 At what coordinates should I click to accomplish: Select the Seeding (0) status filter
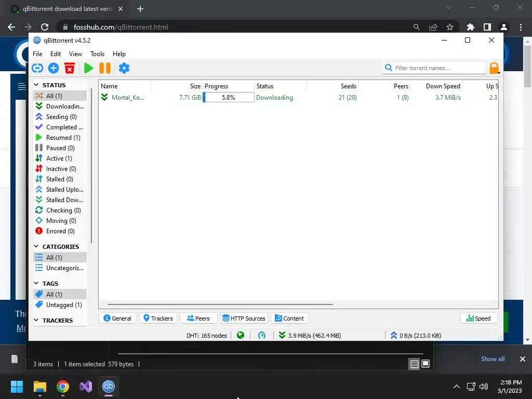coord(60,117)
